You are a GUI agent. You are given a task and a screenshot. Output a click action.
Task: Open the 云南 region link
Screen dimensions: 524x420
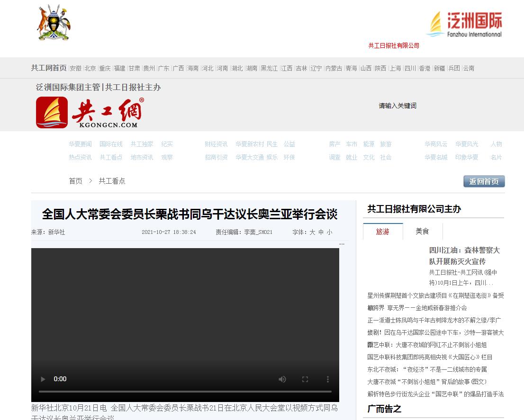[469, 68]
